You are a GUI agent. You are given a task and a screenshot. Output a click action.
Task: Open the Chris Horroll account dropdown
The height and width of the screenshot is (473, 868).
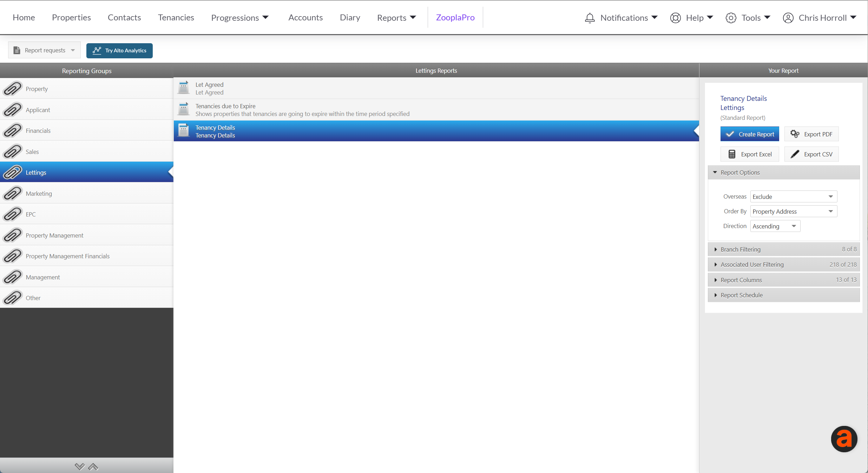pos(820,18)
